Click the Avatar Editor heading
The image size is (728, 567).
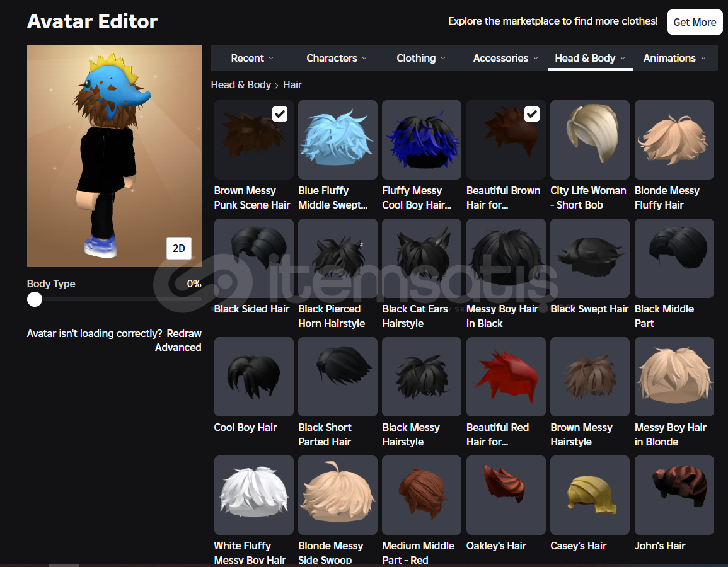click(x=93, y=21)
